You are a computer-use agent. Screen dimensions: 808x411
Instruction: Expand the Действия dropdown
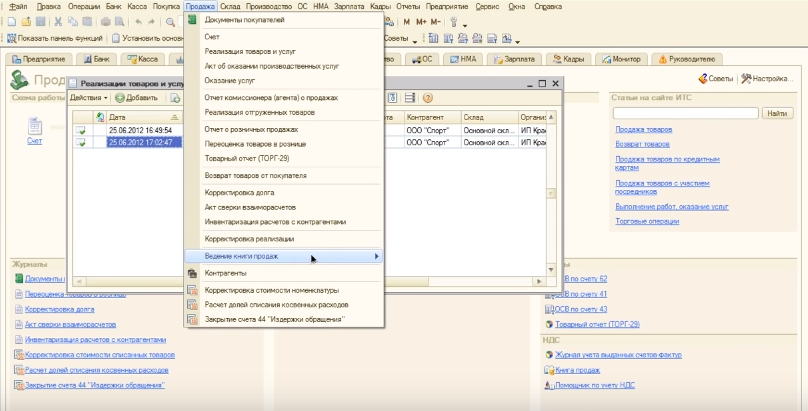pos(88,97)
